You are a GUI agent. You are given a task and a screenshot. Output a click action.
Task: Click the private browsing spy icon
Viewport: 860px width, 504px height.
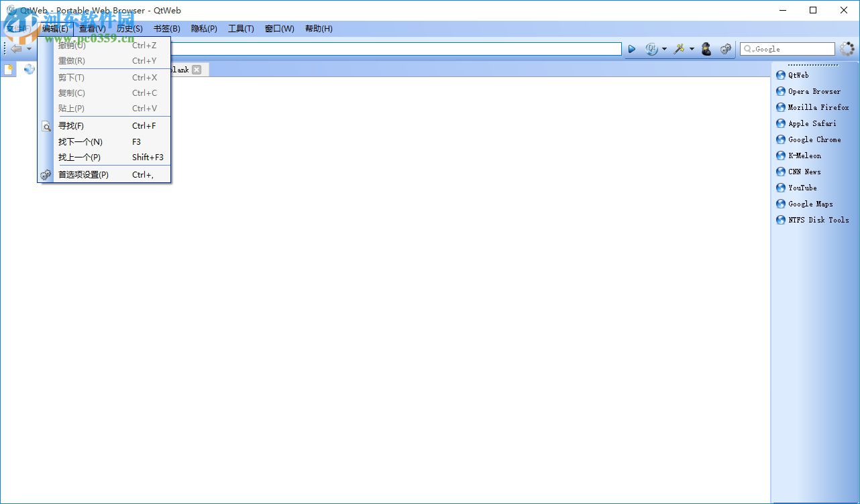(x=706, y=49)
